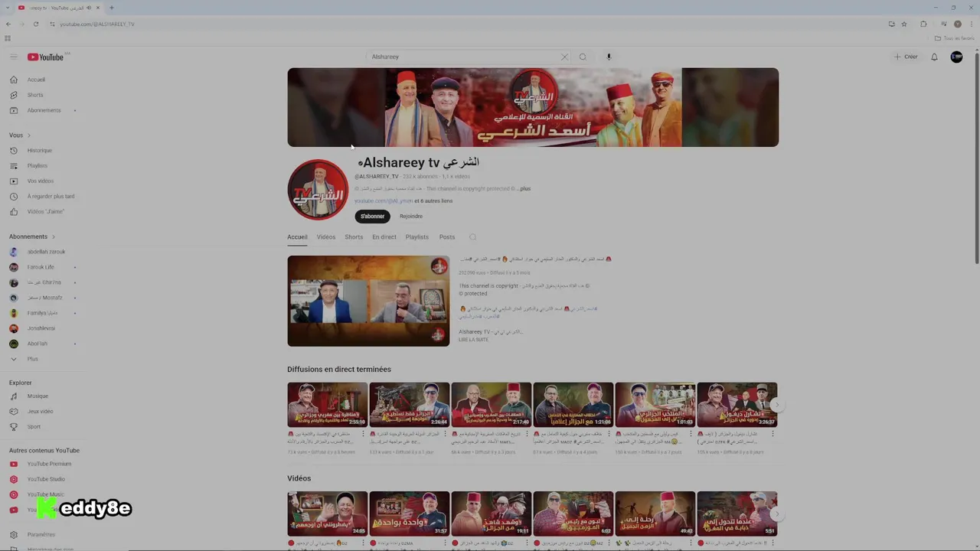Open video thumbnail lasting 24:05
980x551 pixels.
click(x=328, y=514)
